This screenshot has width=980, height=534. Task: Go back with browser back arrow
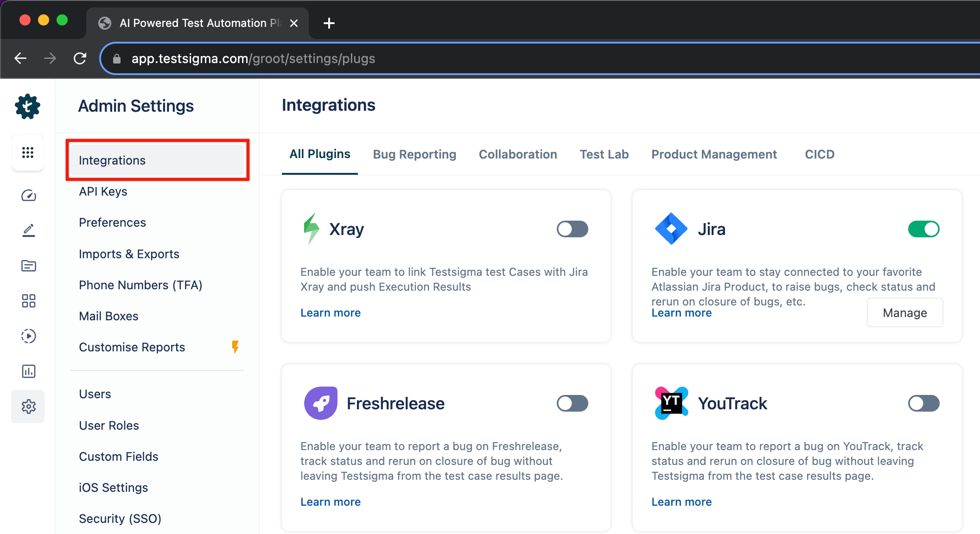pyautogui.click(x=20, y=58)
